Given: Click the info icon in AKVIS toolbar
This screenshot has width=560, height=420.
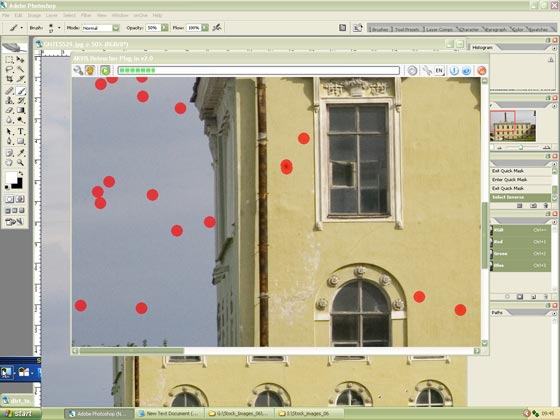Looking at the screenshot, I should [x=454, y=70].
